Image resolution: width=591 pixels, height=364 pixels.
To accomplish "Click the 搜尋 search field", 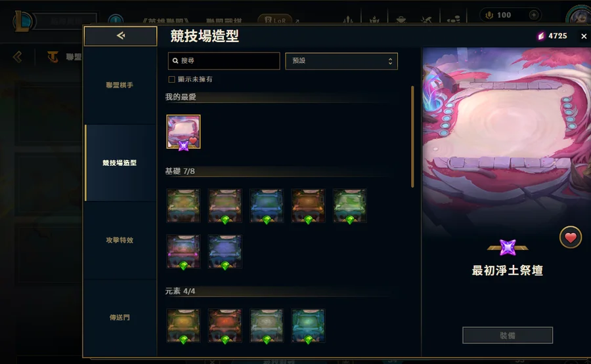I will coord(224,61).
